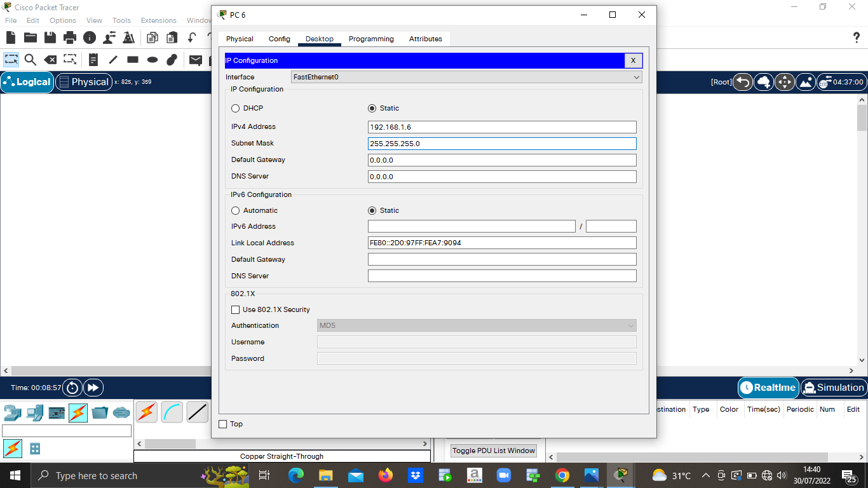Screen dimensions: 868x488
Task: Click the Back navigation arrow on workspace bar
Action: coord(743,82)
